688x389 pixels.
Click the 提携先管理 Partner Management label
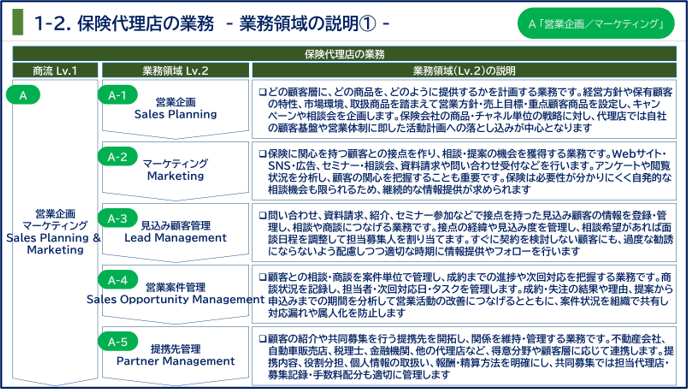coord(176,355)
